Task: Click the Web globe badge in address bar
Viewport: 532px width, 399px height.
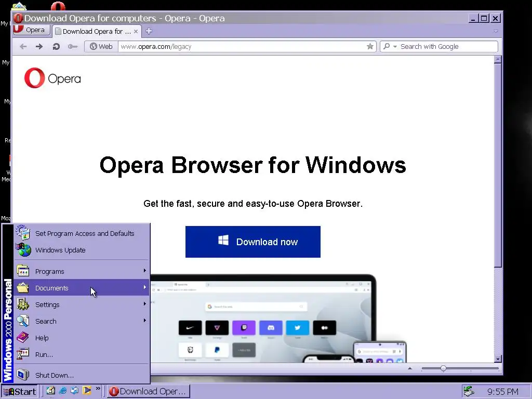Action: (101, 46)
